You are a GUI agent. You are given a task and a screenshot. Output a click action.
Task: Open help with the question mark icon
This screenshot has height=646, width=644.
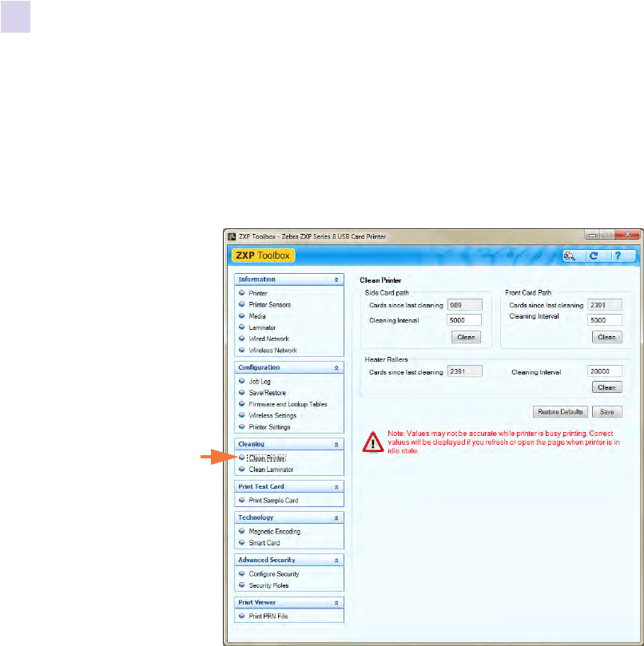[x=618, y=256]
